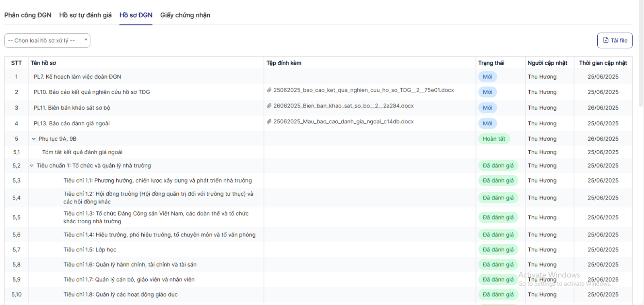644x305 pixels.
Task: Click the paperclip icon for the PL11 attachment
Action: pos(269,106)
